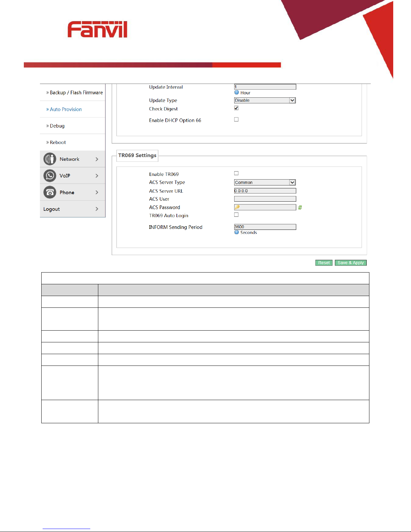This screenshot has width=411, height=532.
Task: Click the ACS Password input field
Action: [x=265, y=207]
